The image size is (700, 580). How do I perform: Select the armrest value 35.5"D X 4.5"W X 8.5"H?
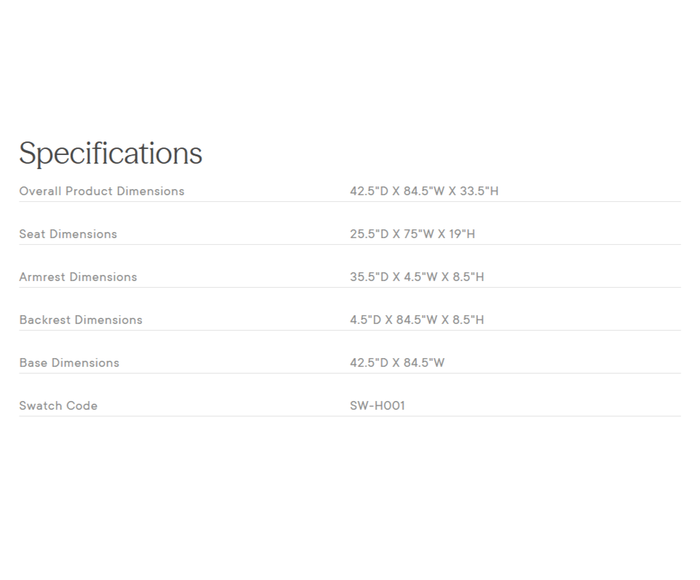tap(416, 277)
